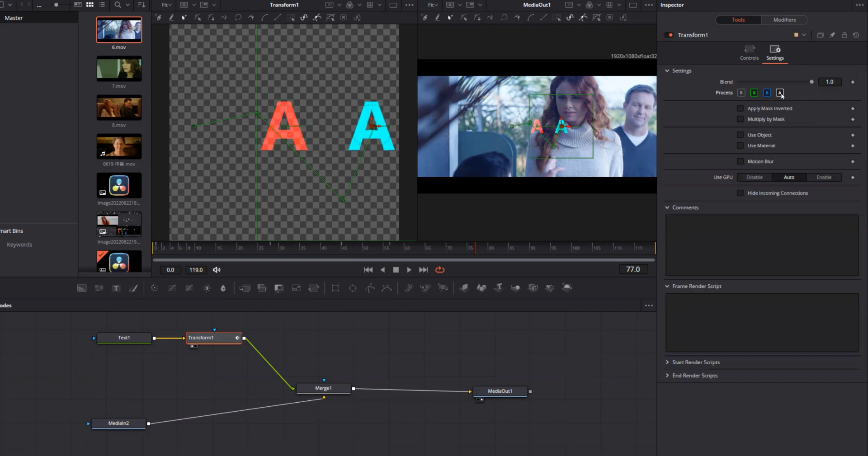Click the Rectangle mask tool icon
Image resolution: width=868 pixels, height=456 pixels.
click(335, 288)
